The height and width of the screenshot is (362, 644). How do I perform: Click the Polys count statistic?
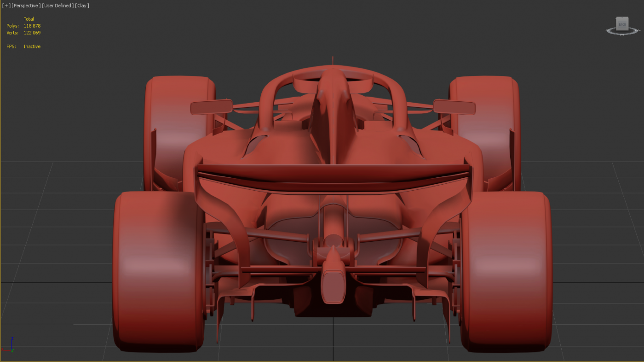[x=32, y=26]
